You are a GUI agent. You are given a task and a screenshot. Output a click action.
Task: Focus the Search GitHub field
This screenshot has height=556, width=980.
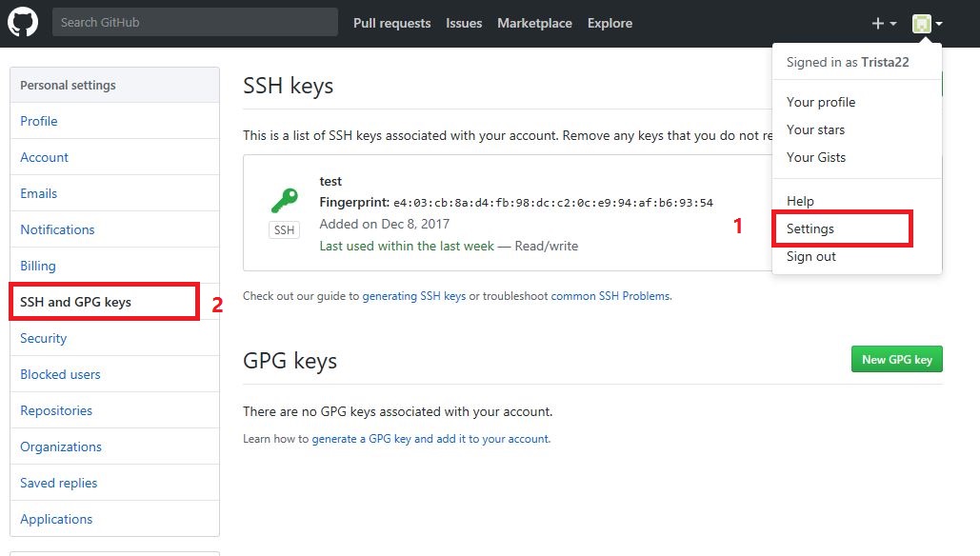195,22
